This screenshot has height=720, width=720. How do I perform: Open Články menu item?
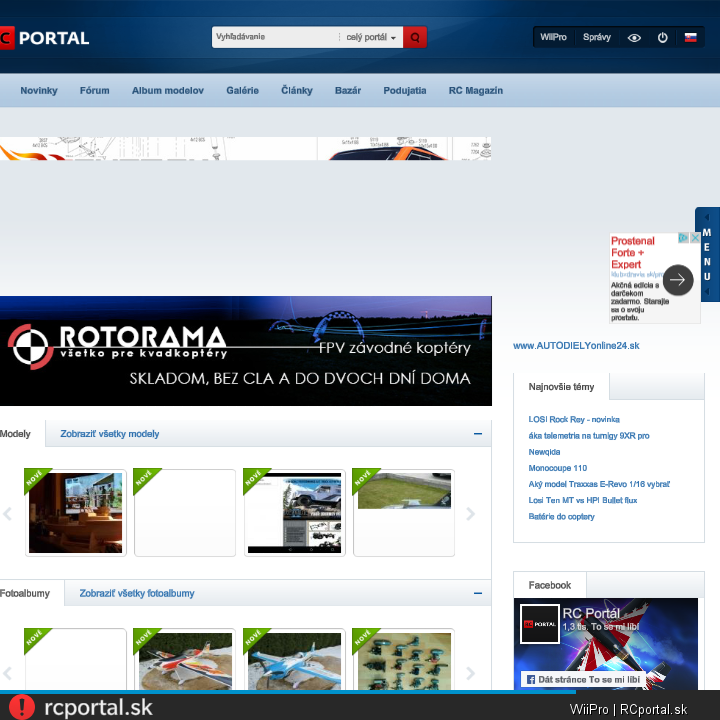click(297, 90)
